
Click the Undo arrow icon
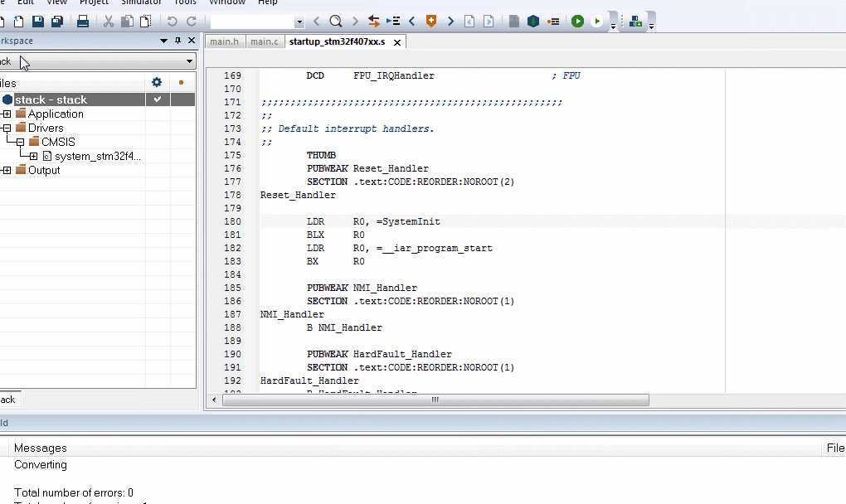click(173, 22)
